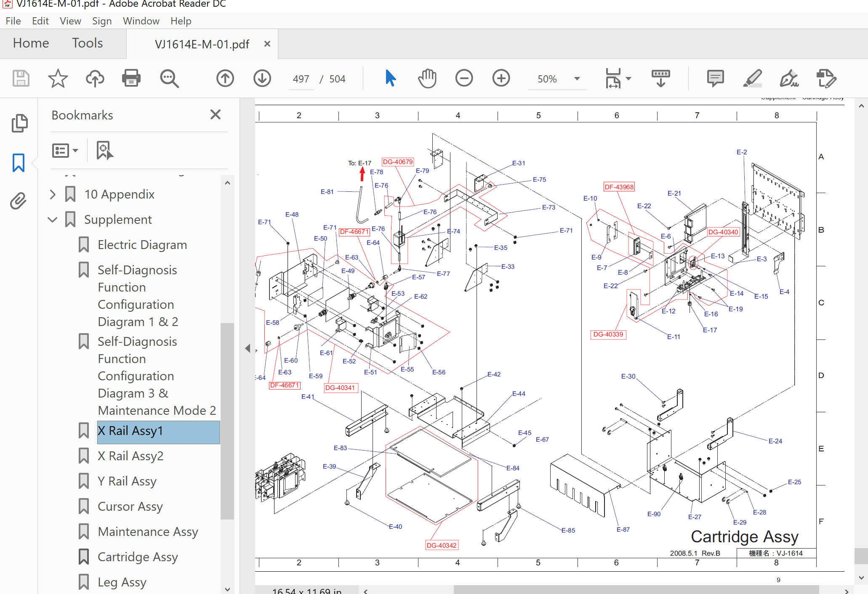Activate the Hand pan tool

(x=427, y=78)
